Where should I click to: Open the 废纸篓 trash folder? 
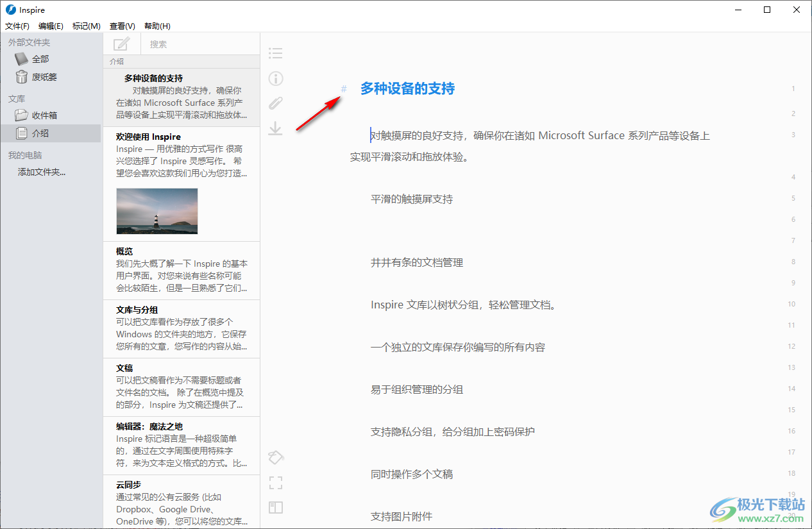[44, 77]
